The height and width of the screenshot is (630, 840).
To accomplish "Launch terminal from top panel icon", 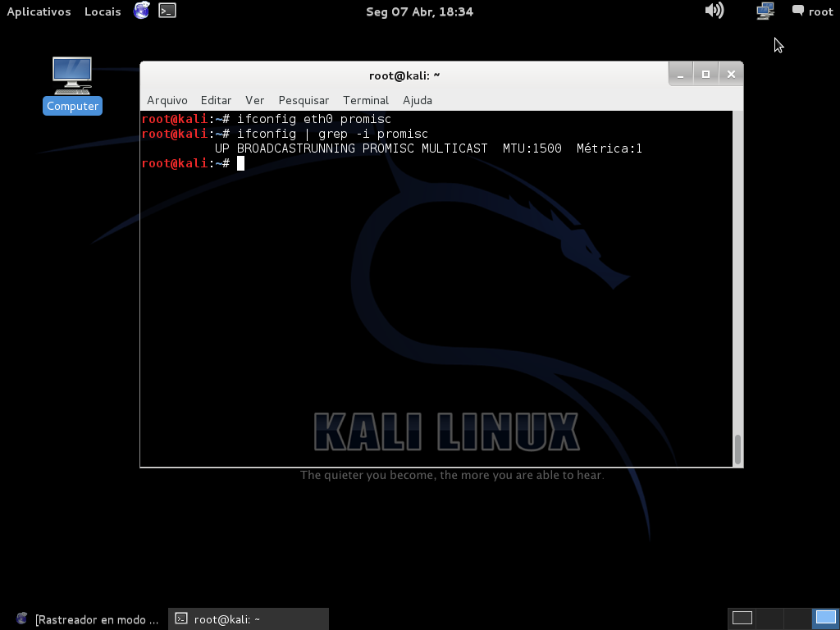I will pos(167,11).
